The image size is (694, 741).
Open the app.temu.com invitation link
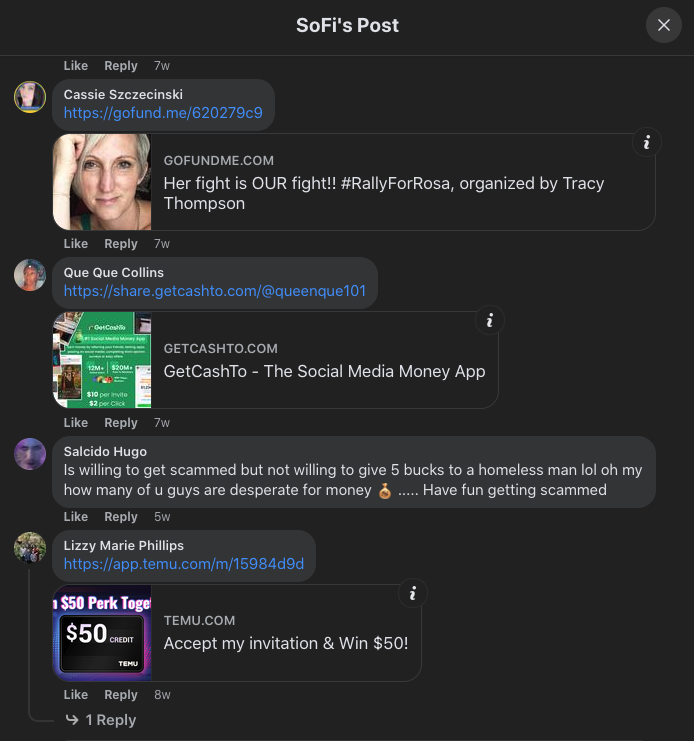[183, 564]
